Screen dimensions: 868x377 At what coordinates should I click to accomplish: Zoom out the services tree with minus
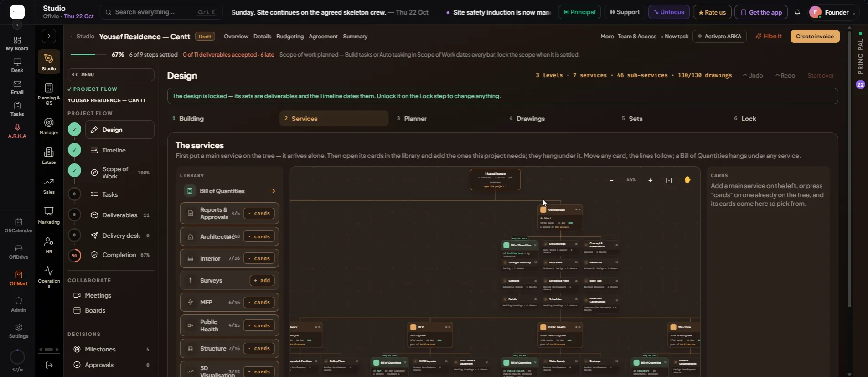[x=611, y=180]
